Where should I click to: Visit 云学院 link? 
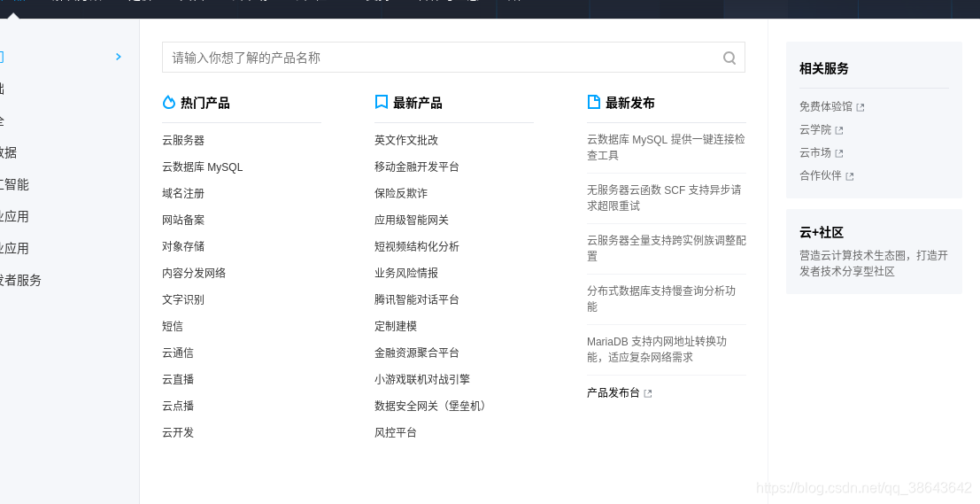click(x=815, y=130)
